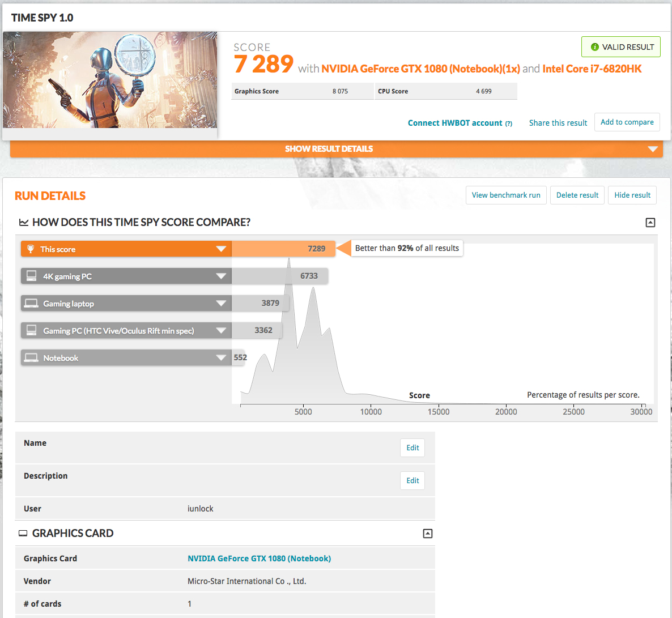Click Edit button for the Name field
The height and width of the screenshot is (618, 672).
coord(412,448)
